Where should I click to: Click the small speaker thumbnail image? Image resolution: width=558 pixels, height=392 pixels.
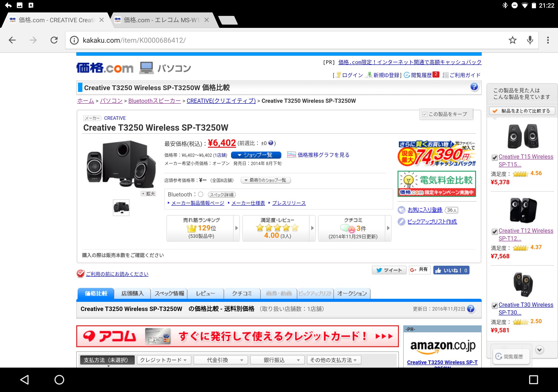click(x=121, y=208)
